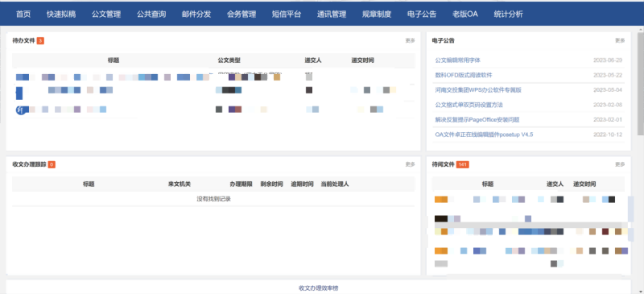
Task: Switch to 会务管理
Action: coord(242,14)
